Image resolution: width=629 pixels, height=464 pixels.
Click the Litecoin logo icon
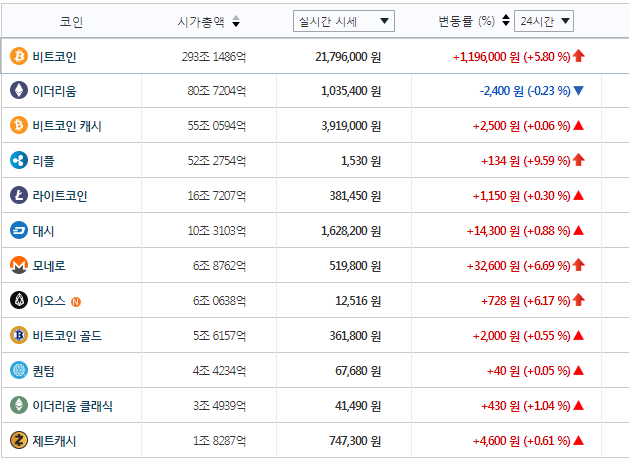coord(18,195)
